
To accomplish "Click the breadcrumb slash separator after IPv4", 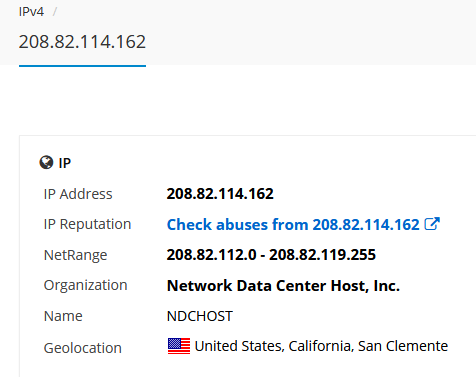I will (x=55, y=12).
